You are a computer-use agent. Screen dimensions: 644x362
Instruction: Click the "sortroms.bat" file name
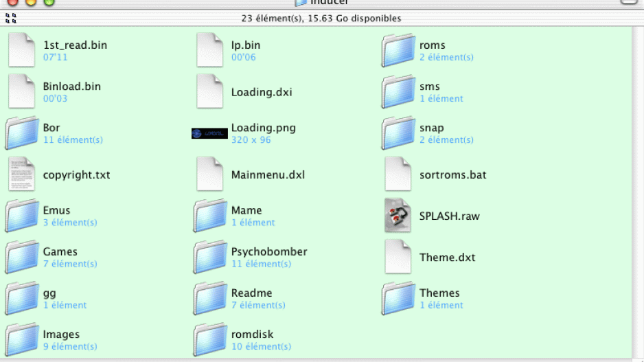point(452,174)
